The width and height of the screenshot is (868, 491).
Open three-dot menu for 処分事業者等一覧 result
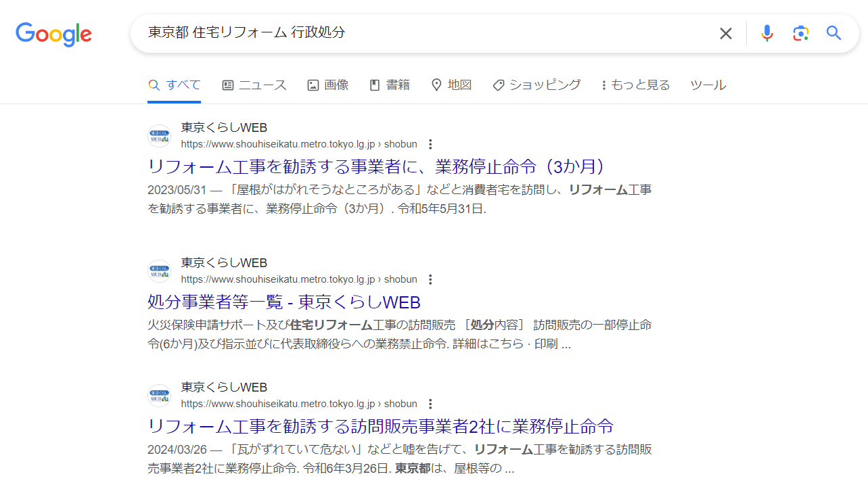tap(430, 279)
